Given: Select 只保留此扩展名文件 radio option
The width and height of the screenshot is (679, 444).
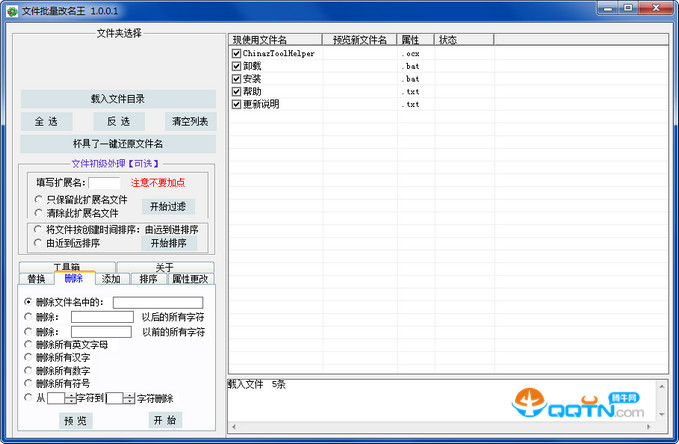Looking at the screenshot, I should pyautogui.click(x=39, y=200).
